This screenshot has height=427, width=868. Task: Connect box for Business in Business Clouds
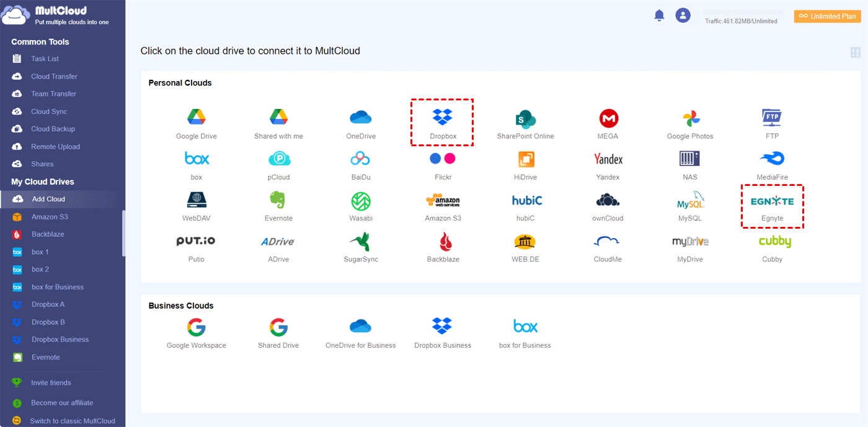click(x=525, y=333)
